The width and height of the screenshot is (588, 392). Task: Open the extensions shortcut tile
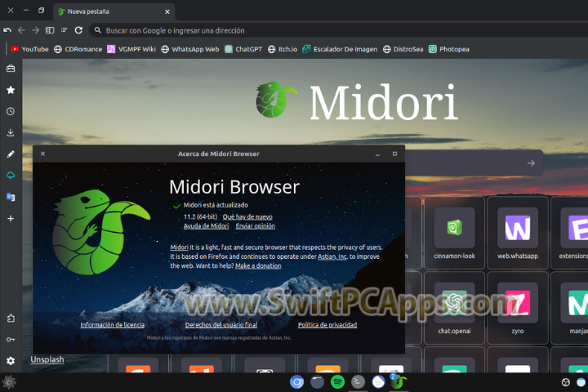570,233
